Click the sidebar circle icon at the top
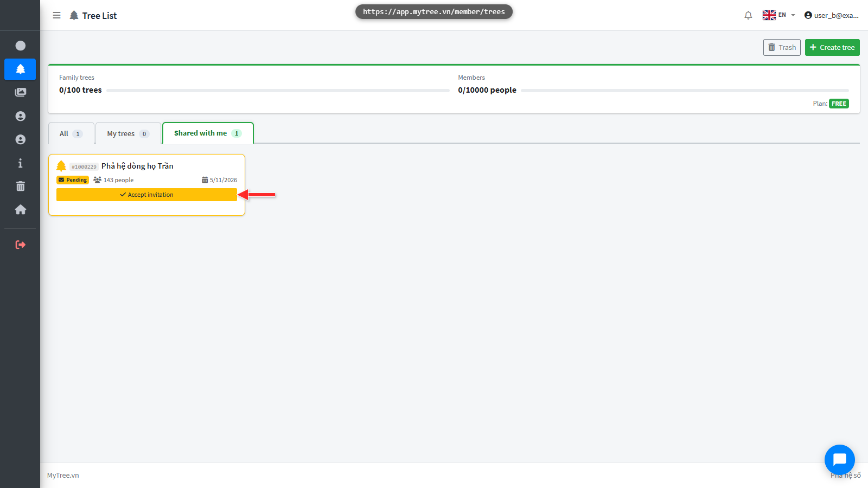 [x=21, y=46]
